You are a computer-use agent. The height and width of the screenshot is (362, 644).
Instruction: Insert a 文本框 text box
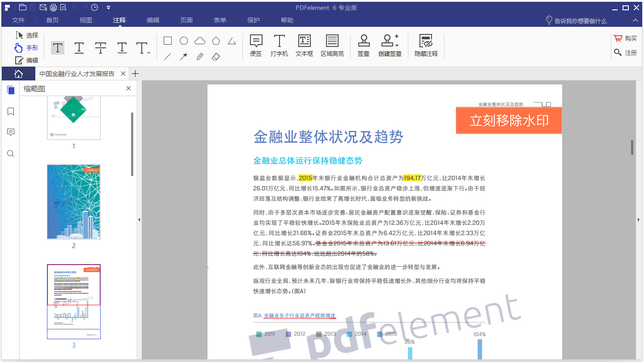click(x=305, y=46)
